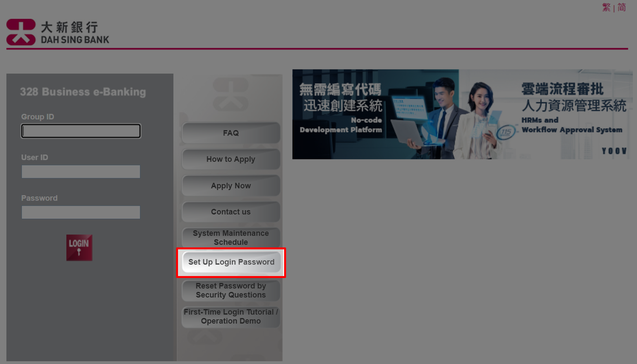
Task: Click the Dah Sing Bank logo
Action: click(x=58, y=32)
